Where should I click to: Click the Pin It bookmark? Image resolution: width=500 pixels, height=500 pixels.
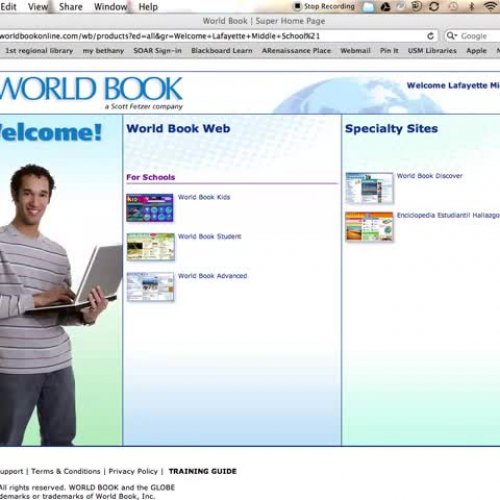click(x=389, y=51)
